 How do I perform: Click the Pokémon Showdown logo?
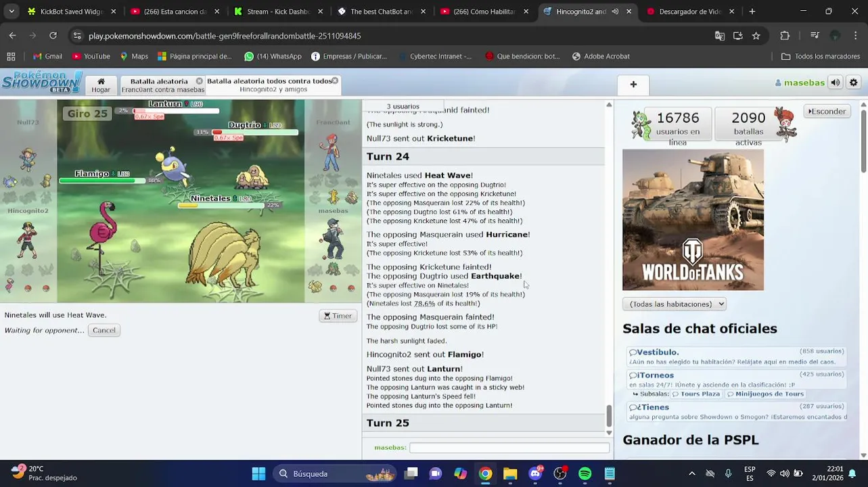tap(42, 82)
